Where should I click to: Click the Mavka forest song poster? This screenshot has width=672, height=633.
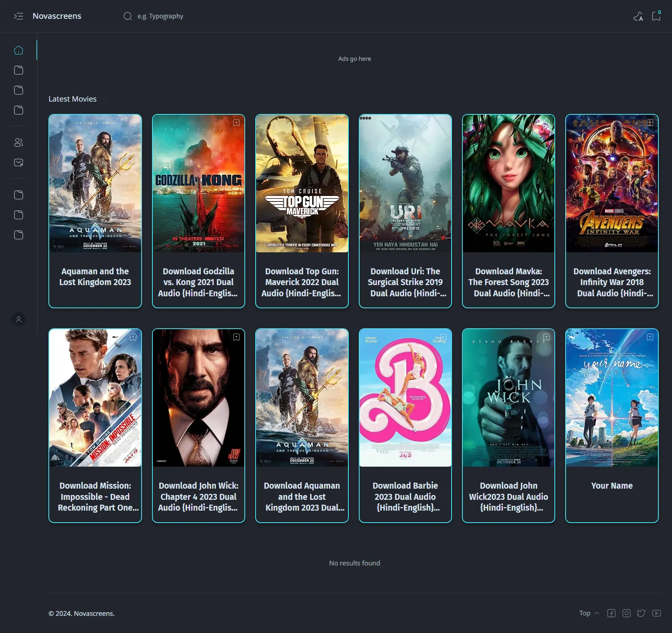tap(508, 184)
